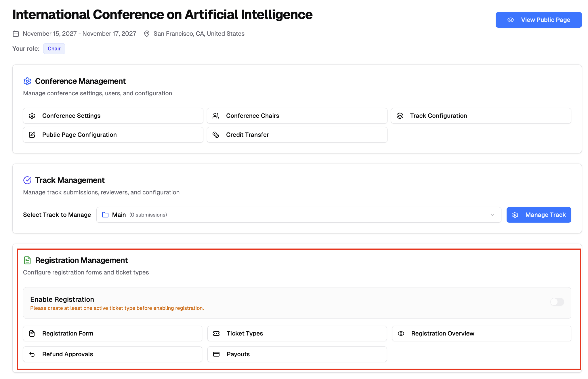Image resolution: width=588 pixels, height=379 pixels.
Task: Click the pencil icon for Public Page Configuration
Action: click(x=32, y=135)
